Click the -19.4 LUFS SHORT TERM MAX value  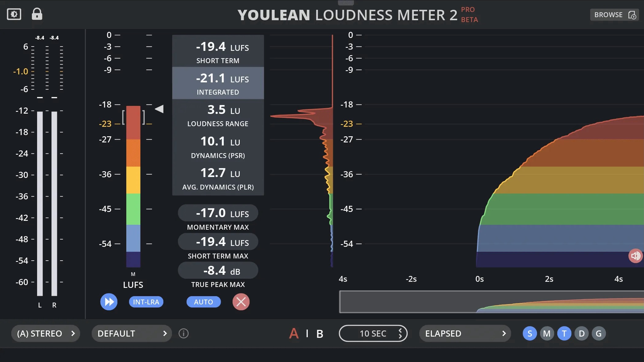tap(218, 242)
